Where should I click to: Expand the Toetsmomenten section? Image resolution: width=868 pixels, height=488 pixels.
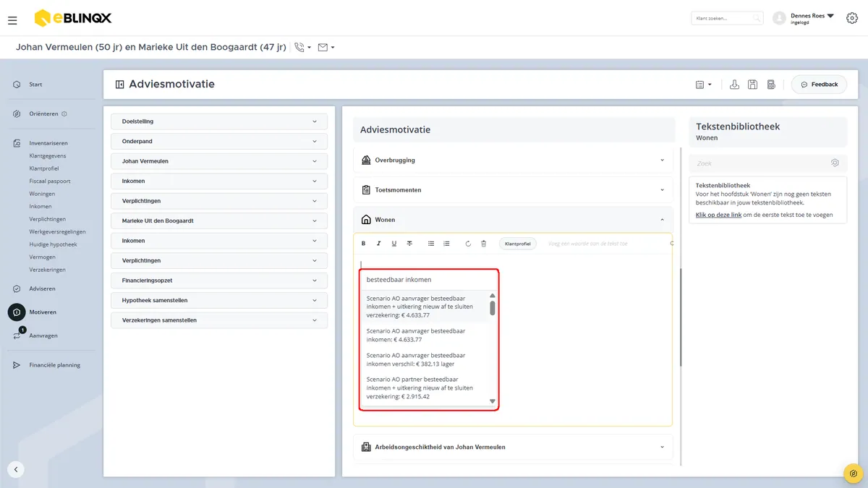513,189
